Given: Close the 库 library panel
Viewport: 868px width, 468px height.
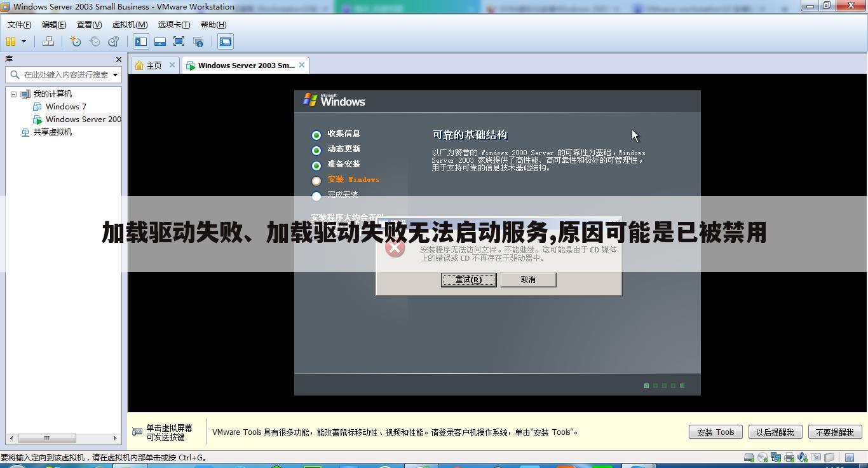Looking at the screenshot, I should pos(118,59).
